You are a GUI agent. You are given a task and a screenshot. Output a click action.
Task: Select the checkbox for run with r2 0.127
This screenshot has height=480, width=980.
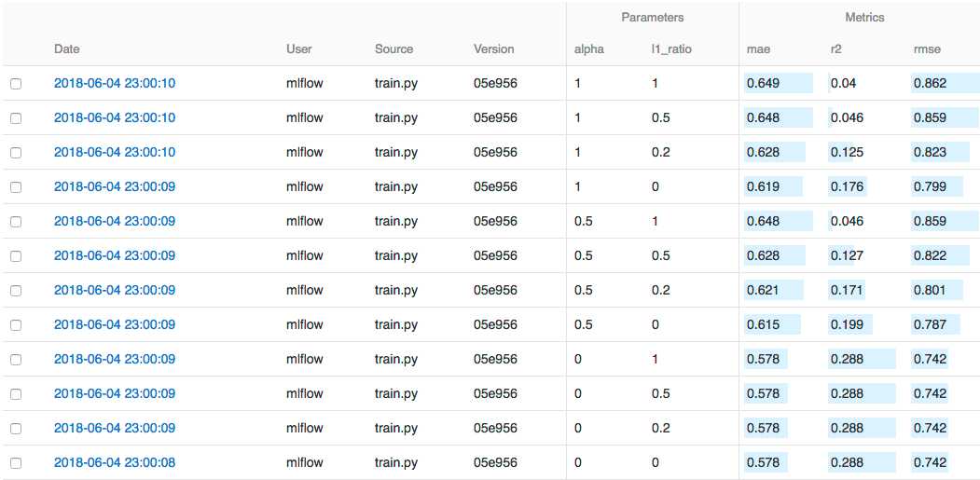coord(16,256)
